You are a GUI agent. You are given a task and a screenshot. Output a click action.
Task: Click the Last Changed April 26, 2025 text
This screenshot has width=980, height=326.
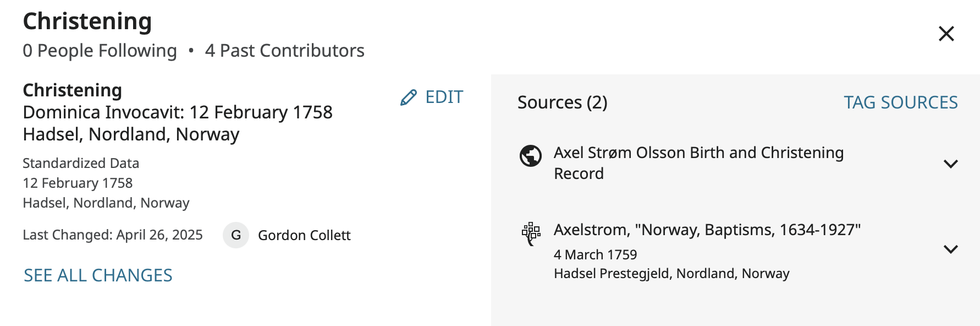pos(112,235)
